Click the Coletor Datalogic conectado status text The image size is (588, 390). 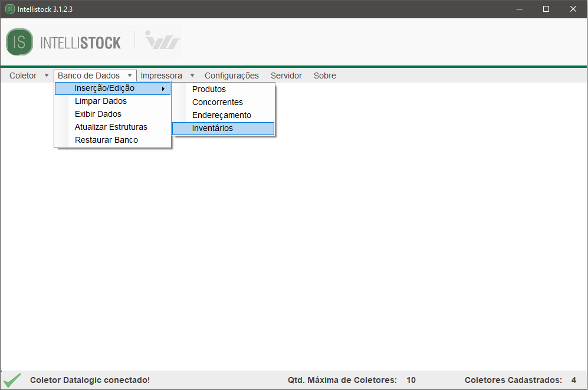pos(90,380)
